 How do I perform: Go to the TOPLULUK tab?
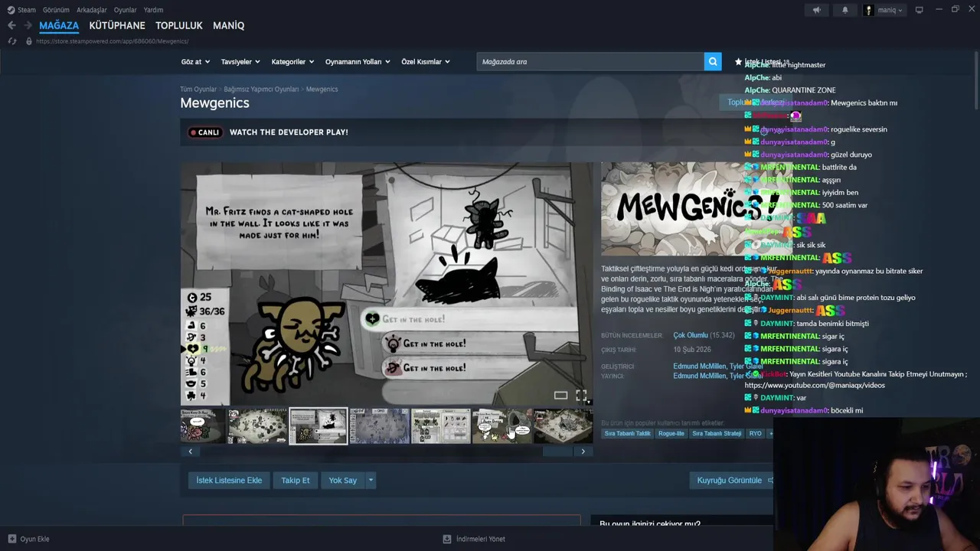tap(179, 25)
